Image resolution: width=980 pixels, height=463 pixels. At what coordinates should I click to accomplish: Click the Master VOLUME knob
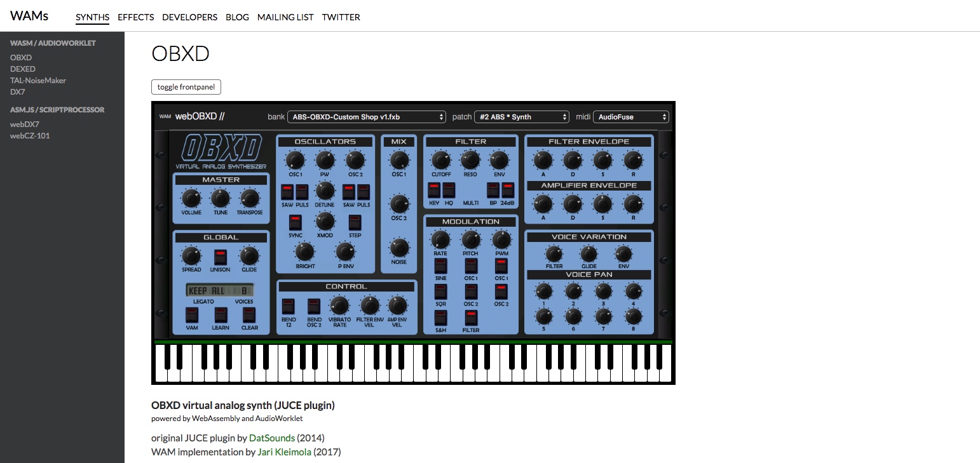191,199
